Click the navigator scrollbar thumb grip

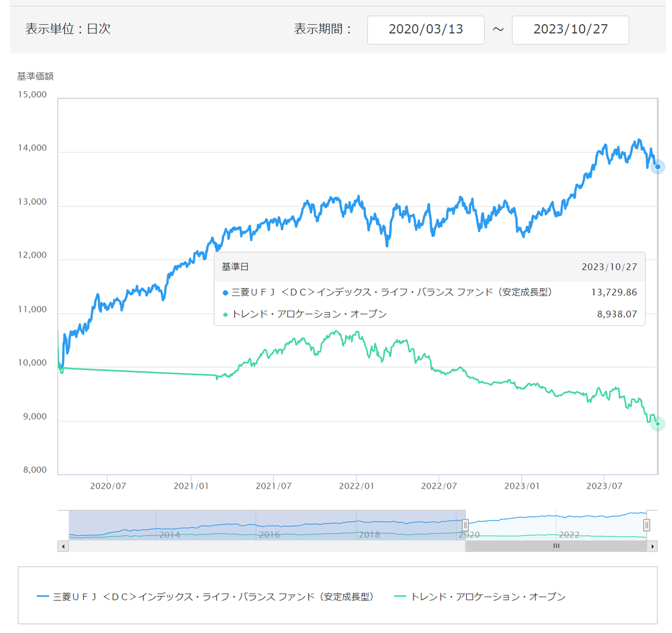(556, 546)
